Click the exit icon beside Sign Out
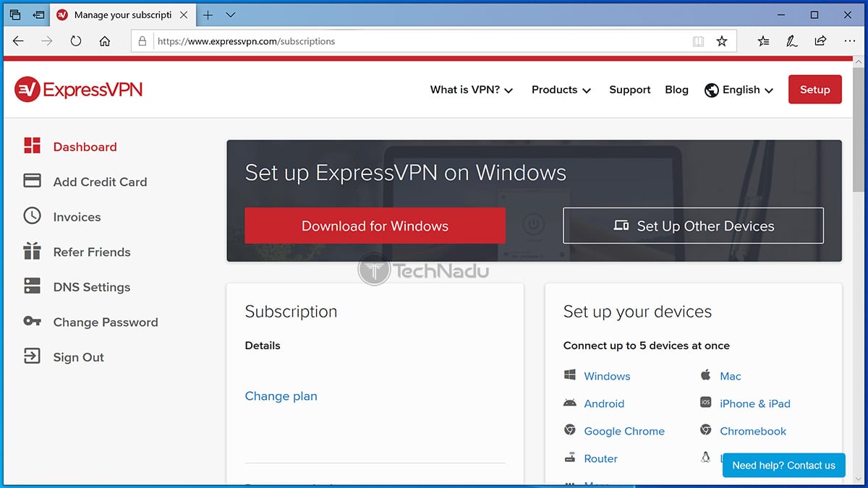This screenshot has height=488, width=868. (x=32, y=356)
